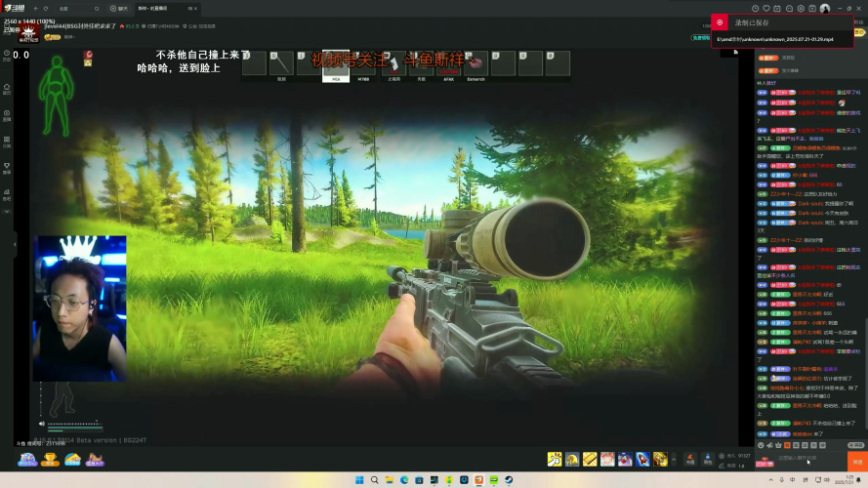Open the categories grid icon in left sidebar
This screenshot has height=488, width=868.
coord(7,142)
